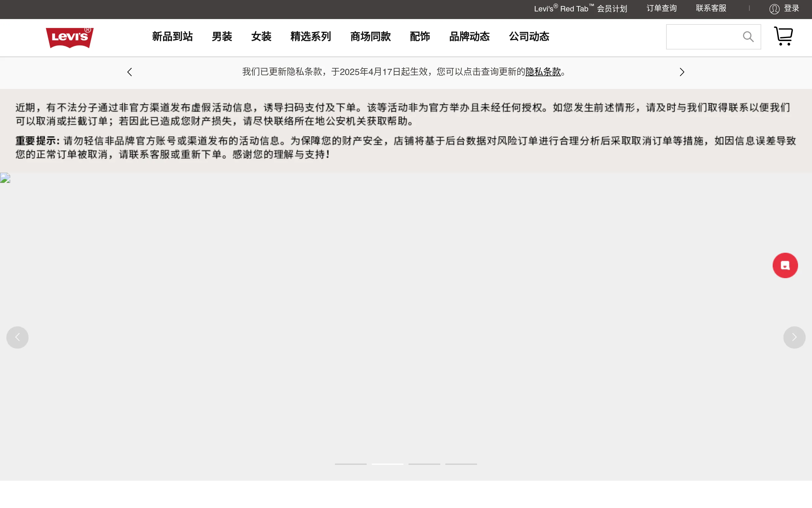Open the 女装 menu

261,36
